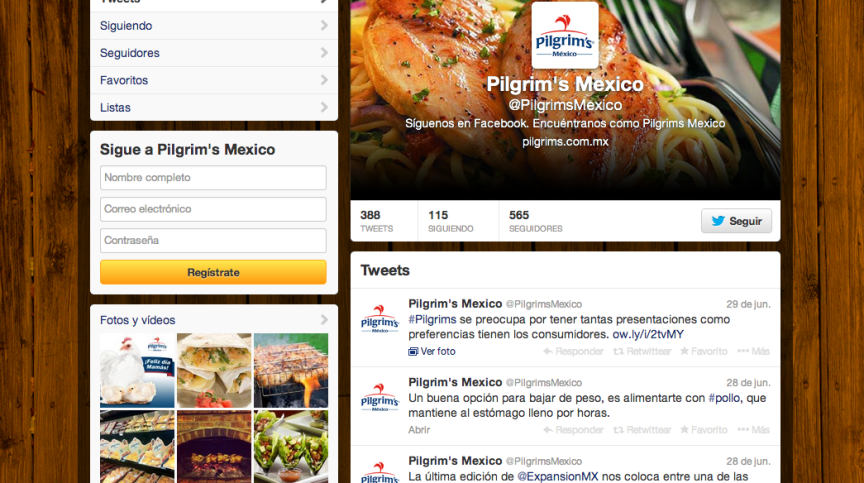Screen dimensions: 864x483
Task: Open the white hen photo thumbnail
Action: tap(137, 370)
